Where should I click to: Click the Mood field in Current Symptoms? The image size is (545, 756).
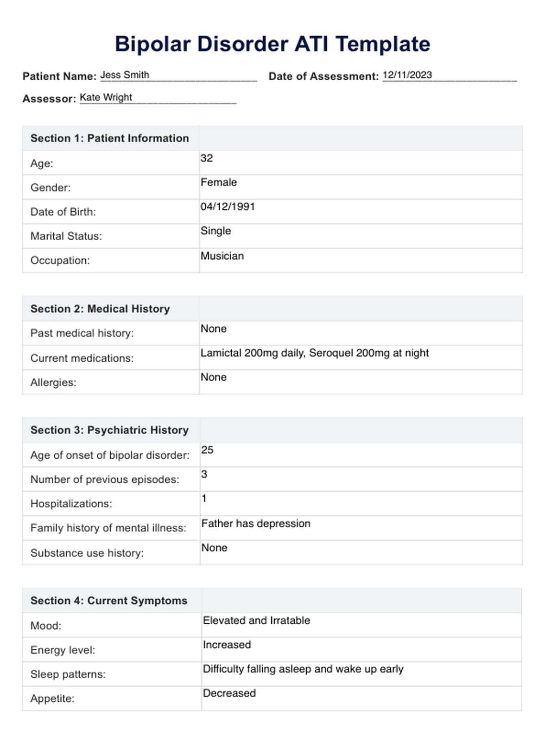click(x=361, y=625)
